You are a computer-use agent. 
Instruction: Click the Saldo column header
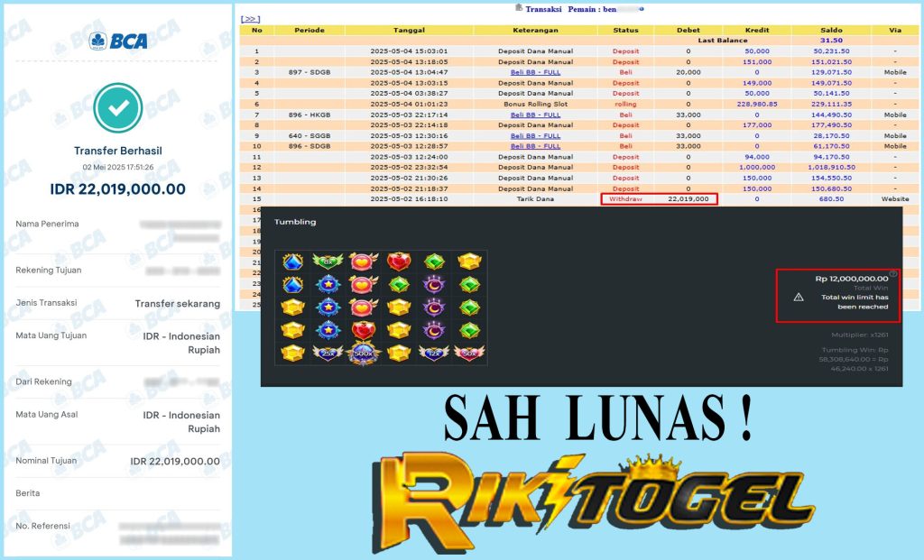coord(831,30)
